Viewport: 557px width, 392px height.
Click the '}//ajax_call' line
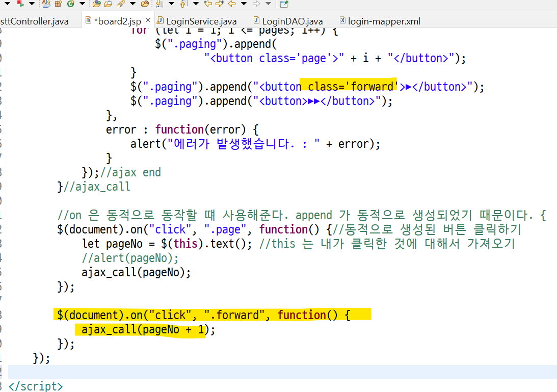pos(94,187)
